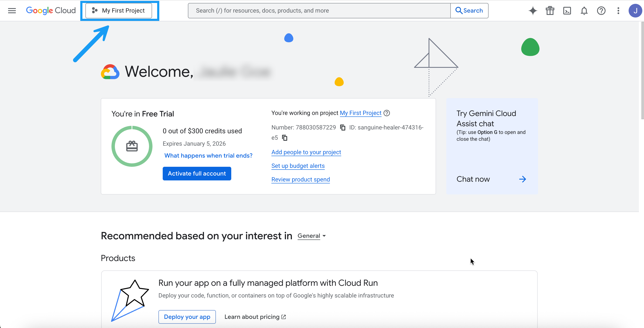Image resolution: width=644 pixels, height=328 pixels.
Task: Open the main navigation hamburger menu
Action: click(x=12, y=10)
